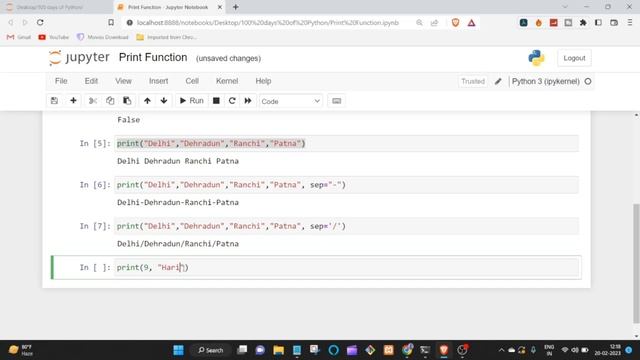
Task: Show hidden system tray icons
Action: tap(501, 350)
